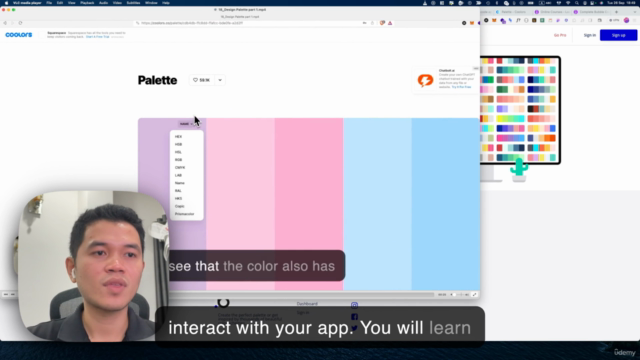
Task: Open the Apple menu
Action: (x=6, y=3)
